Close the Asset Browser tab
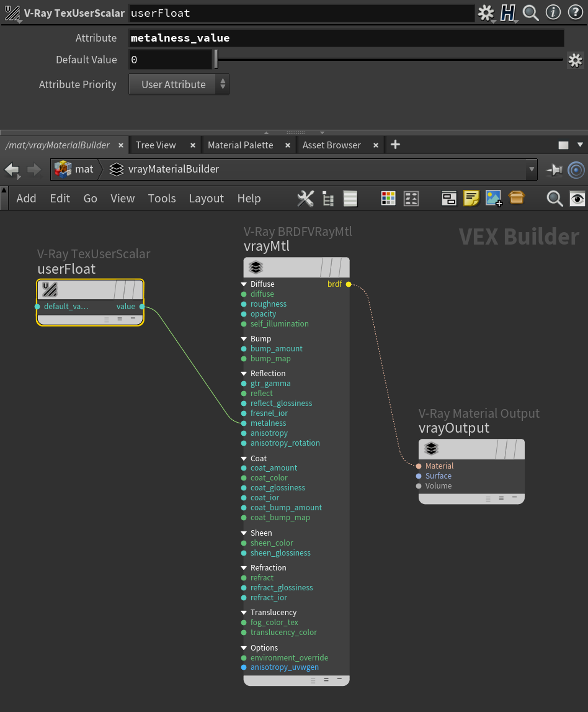Screen dimensions: 588x712 pos(376,145)
